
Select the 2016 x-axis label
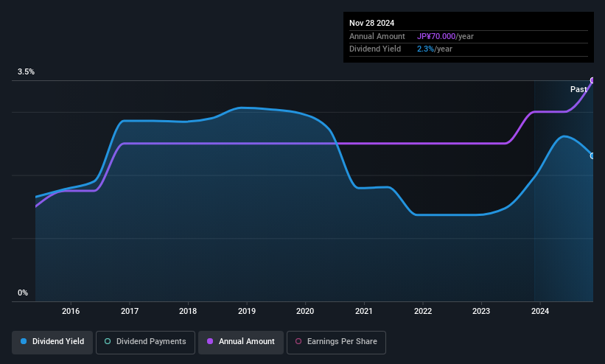coord(71,311)
